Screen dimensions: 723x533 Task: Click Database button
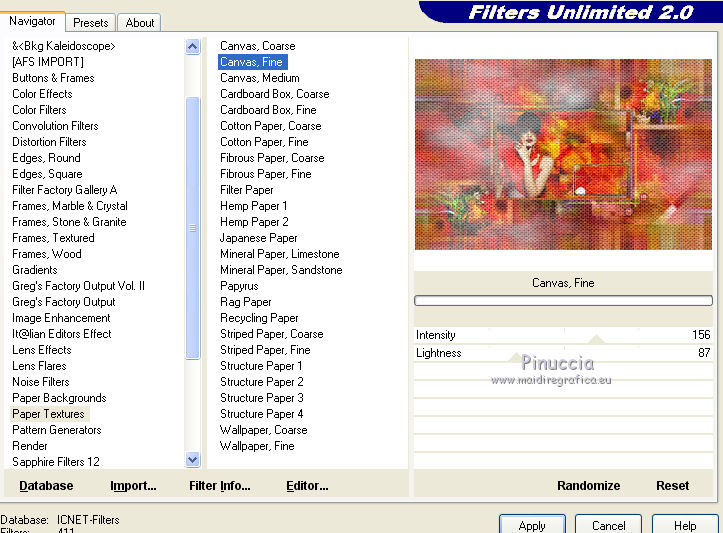click(x=46, y=486)
